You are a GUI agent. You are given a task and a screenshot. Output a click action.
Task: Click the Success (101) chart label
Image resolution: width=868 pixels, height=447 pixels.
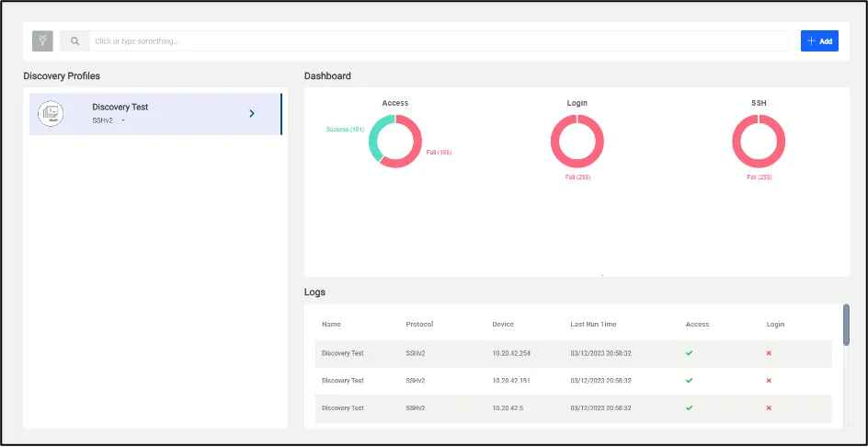tap(345, 129)
